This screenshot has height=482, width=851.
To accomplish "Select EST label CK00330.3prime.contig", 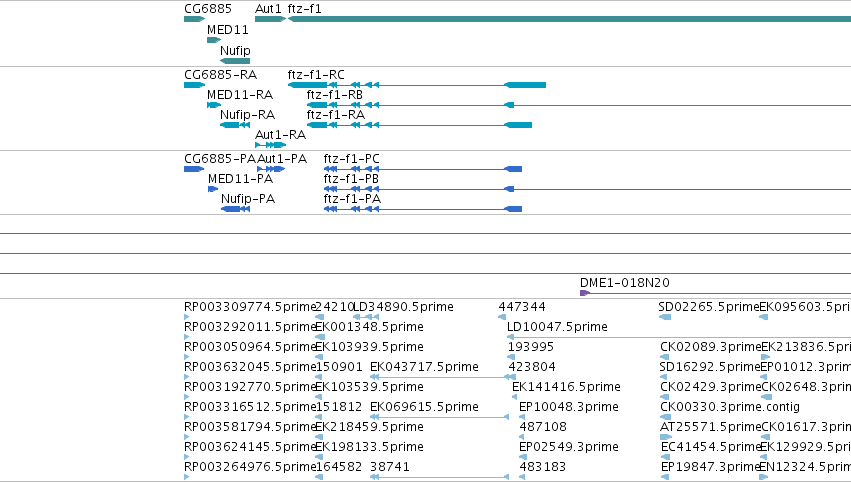I will [x=730, y=408].
